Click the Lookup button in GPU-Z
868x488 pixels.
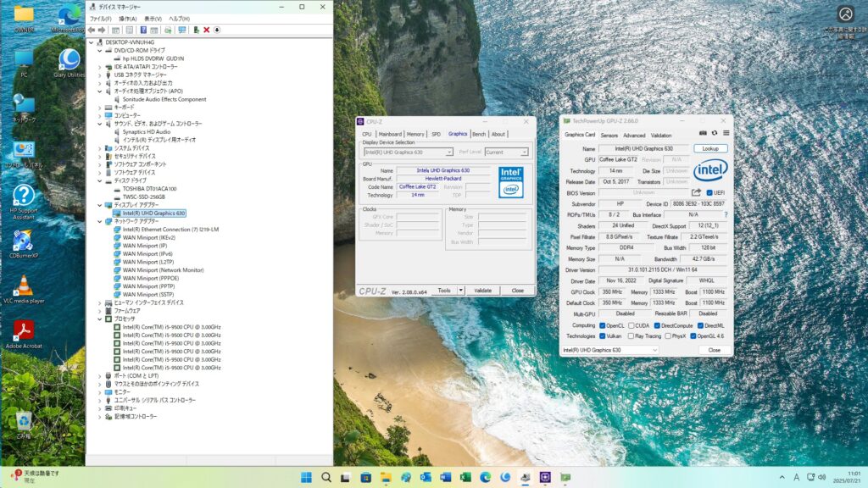tap(710, 148)
